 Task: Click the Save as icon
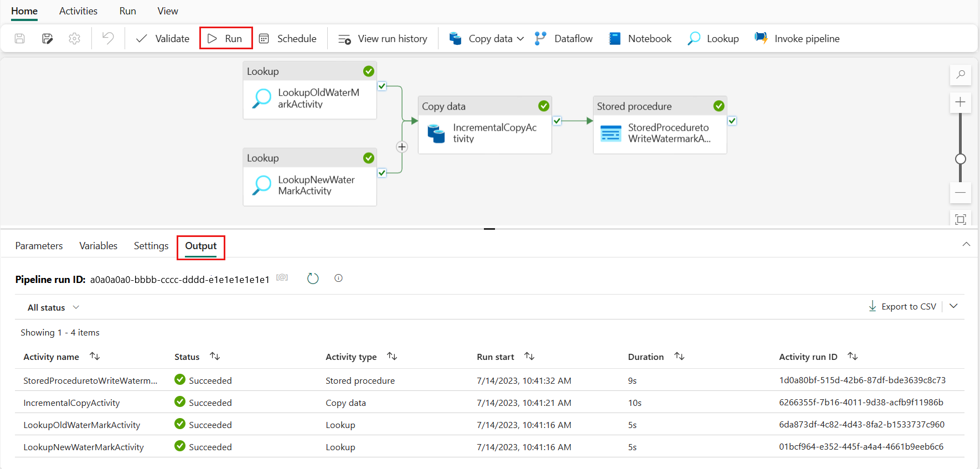(48, 39)
